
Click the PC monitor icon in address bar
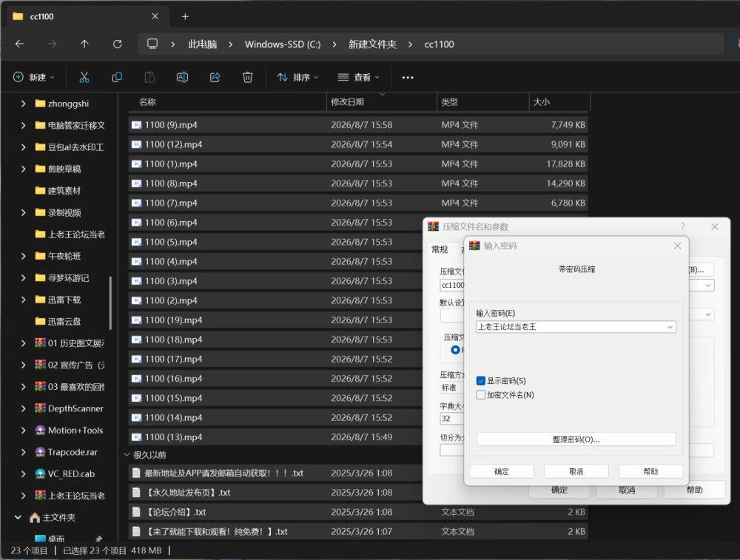click(152, 44)
